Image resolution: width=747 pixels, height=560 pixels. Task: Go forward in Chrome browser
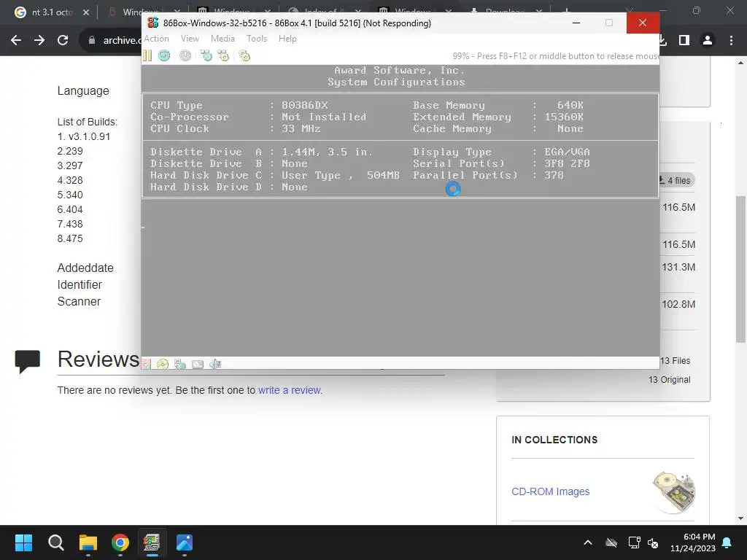(39, 41)
